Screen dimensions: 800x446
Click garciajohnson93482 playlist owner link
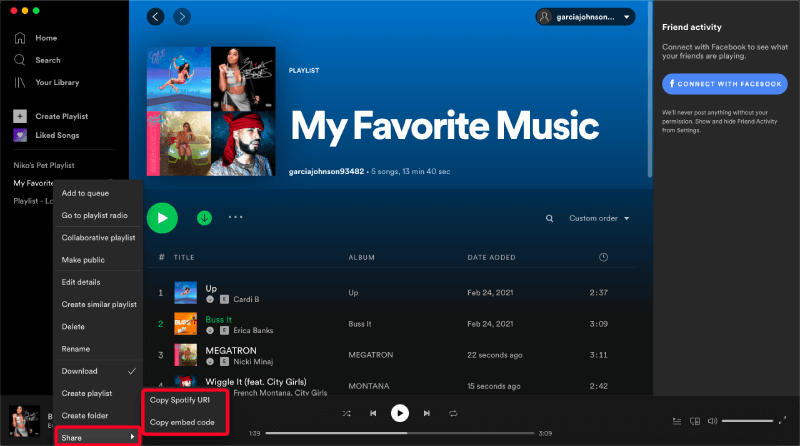(x=326, y=171)
